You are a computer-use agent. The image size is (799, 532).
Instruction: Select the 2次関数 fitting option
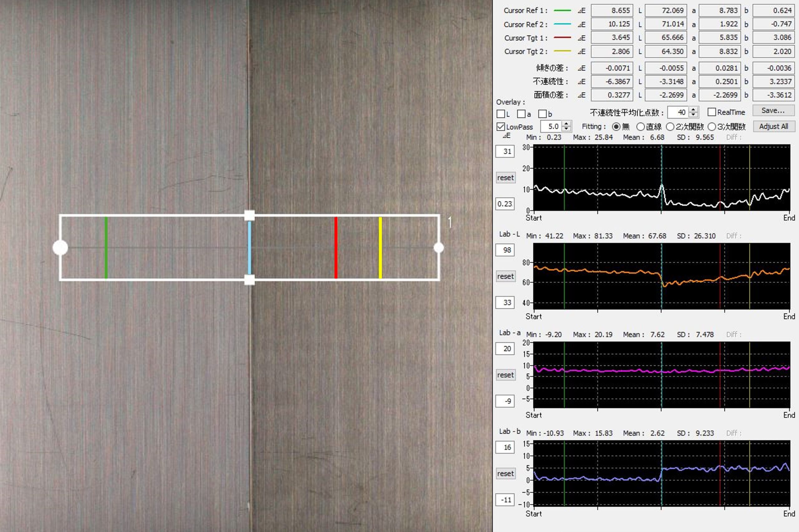click(670, 127)
